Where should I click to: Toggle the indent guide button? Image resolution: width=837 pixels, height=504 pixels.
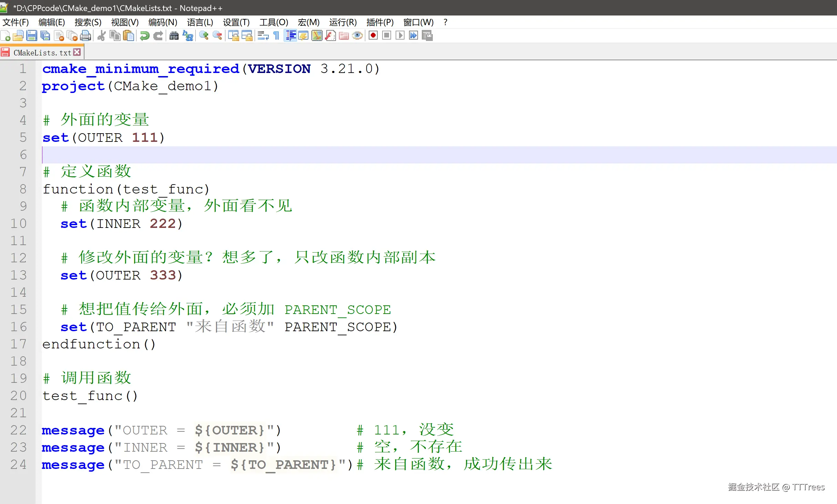pyautogui.click(x=290, y=35)
